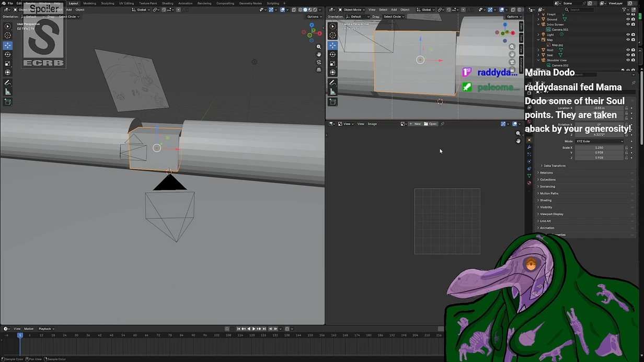Open Options in camera viewport header
The image size is (644, 362).
514,17
